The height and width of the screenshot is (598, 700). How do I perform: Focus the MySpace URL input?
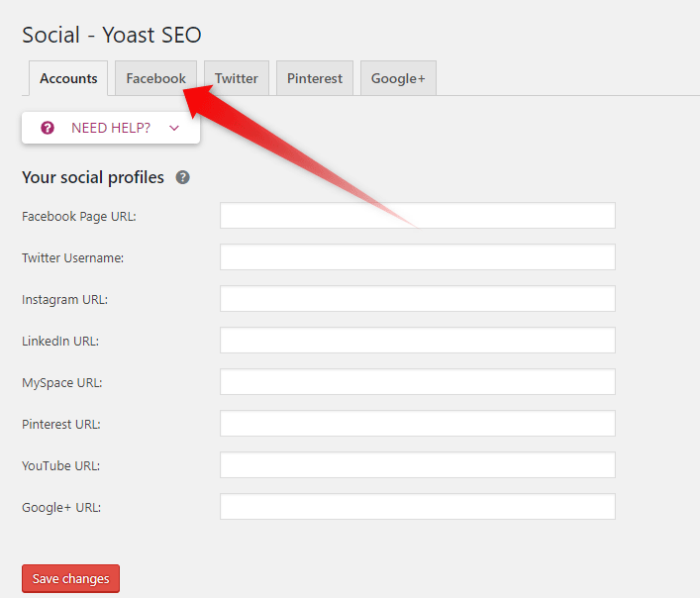tap(417, 382)
